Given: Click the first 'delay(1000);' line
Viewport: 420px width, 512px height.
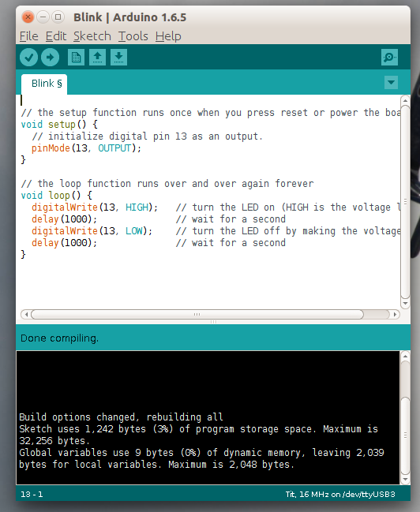Looking at the screenshot, I should click(x=64, y=219).
